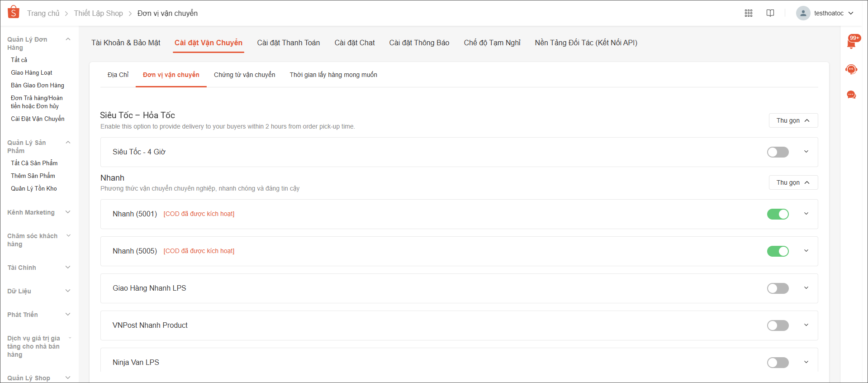Open the seller education book icon
Screen dimensions: 868x383
(x=770, y=13)
